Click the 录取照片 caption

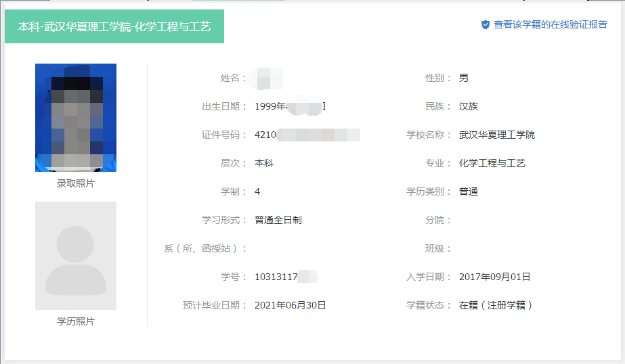(x=76, y=183)
